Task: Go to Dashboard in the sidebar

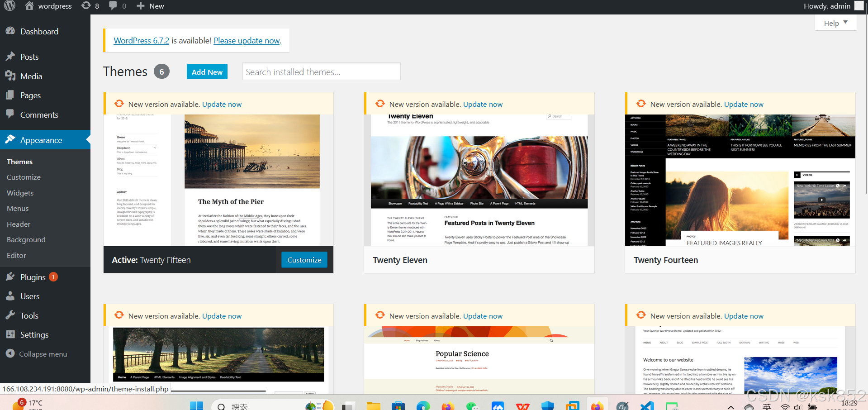Action: [45, 31]
